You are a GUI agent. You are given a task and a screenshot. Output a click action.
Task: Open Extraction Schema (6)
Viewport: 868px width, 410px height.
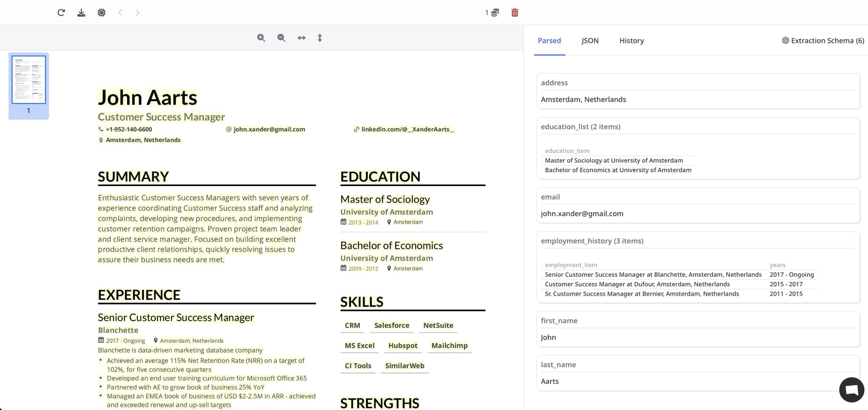click(823, 41)
